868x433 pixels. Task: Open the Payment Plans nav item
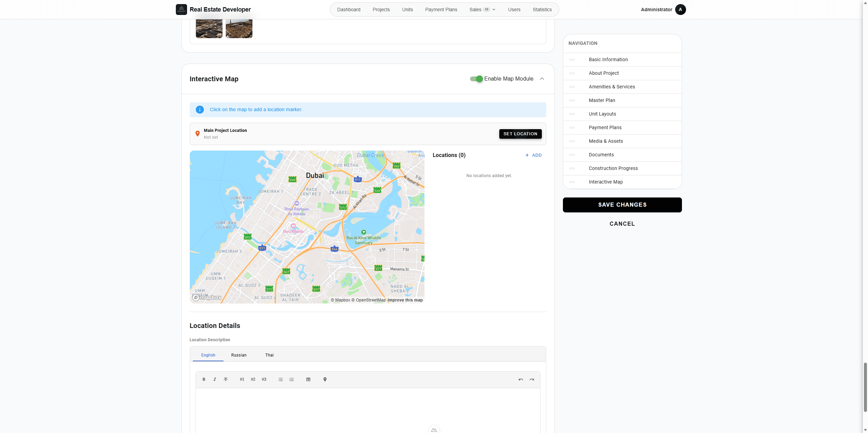(x=441, y=10)
